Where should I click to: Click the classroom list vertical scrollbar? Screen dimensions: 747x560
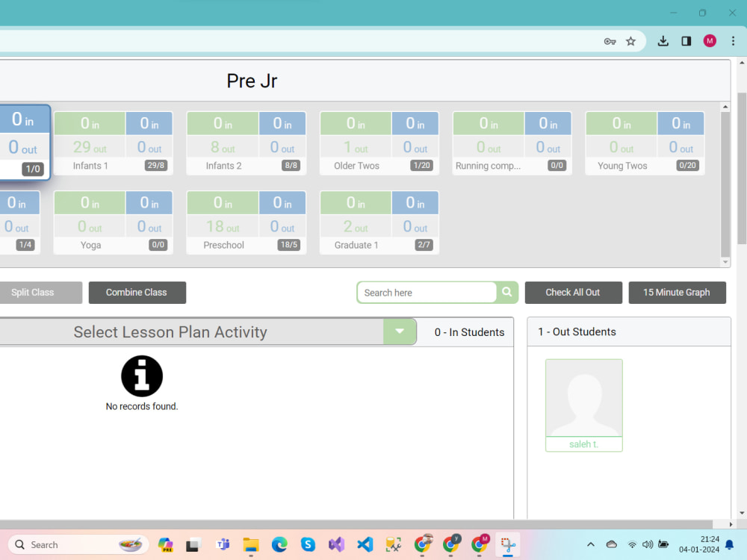tap(725, 184)
